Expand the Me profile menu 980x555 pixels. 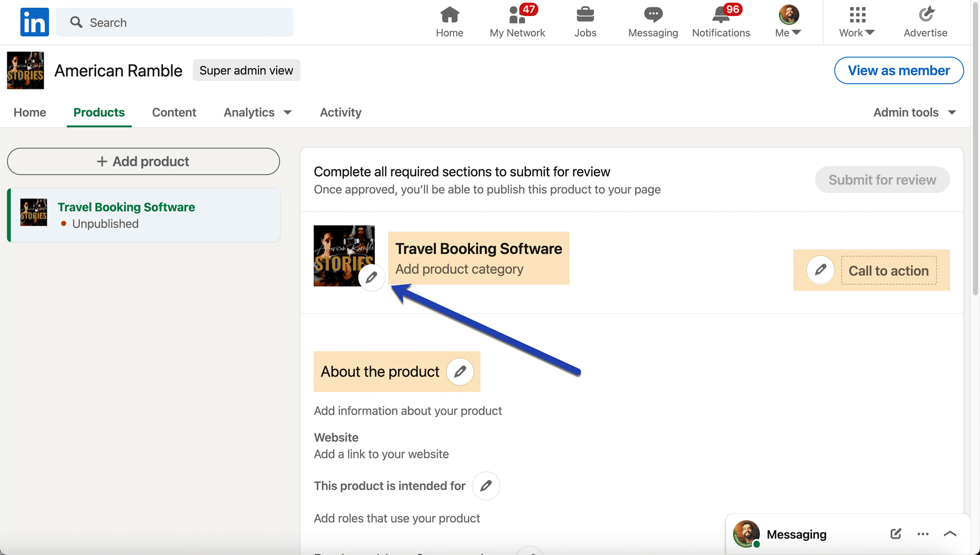click(x=788, y=22)
